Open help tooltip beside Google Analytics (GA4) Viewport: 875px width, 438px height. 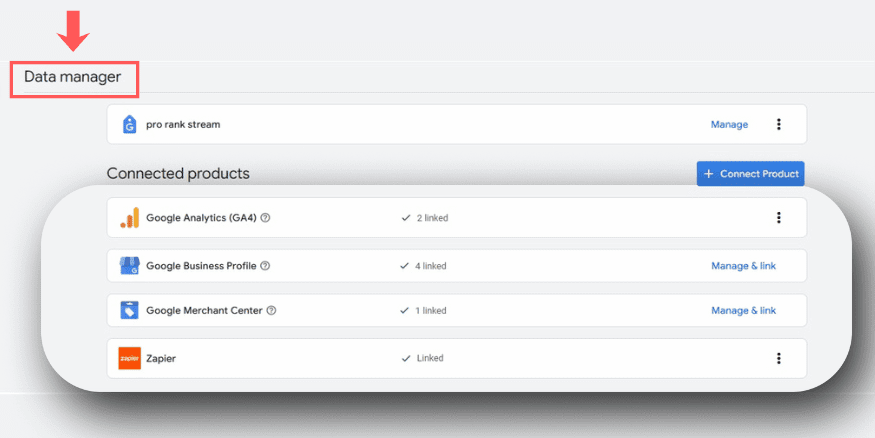[265, 218]
